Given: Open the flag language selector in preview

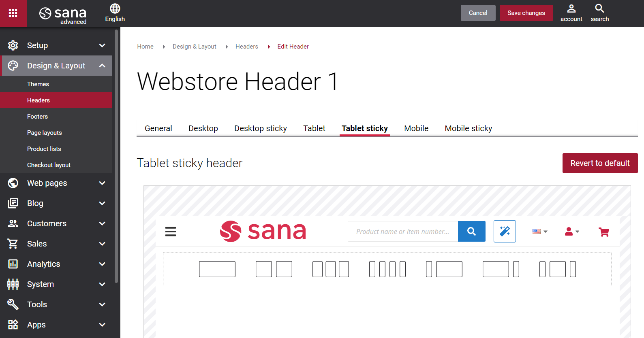Looking at the screenshot, I should coord(540,232).
